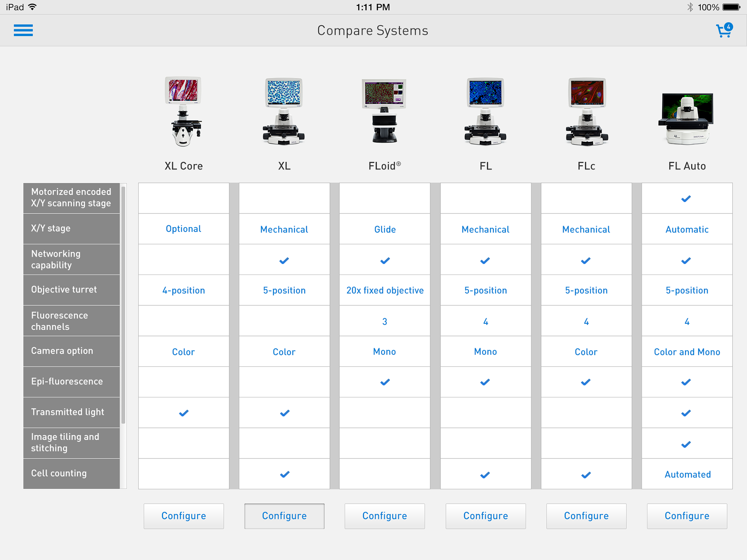Click XL 'Mechanical' X/Y stage cell
The height and width of the screenshot is (560, 747).
(284, 229)
